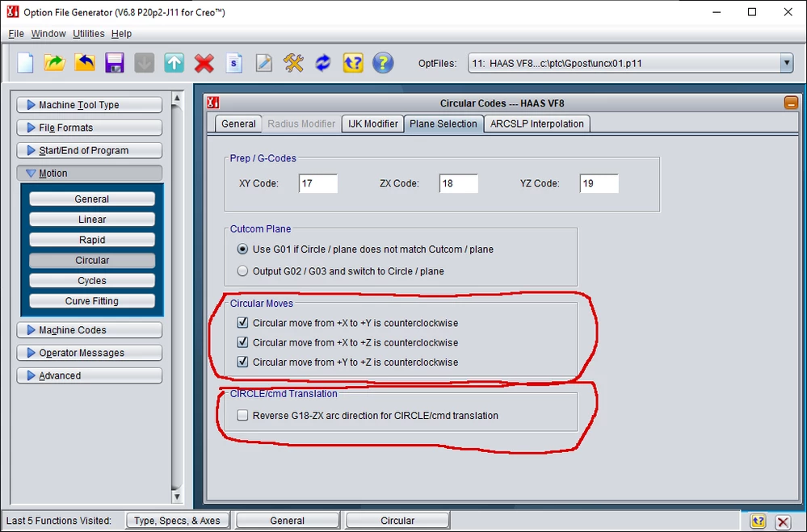Viewport: 807px width, 532px height.
Task: Open Curve Fitting settings
Action: point(92,301)
